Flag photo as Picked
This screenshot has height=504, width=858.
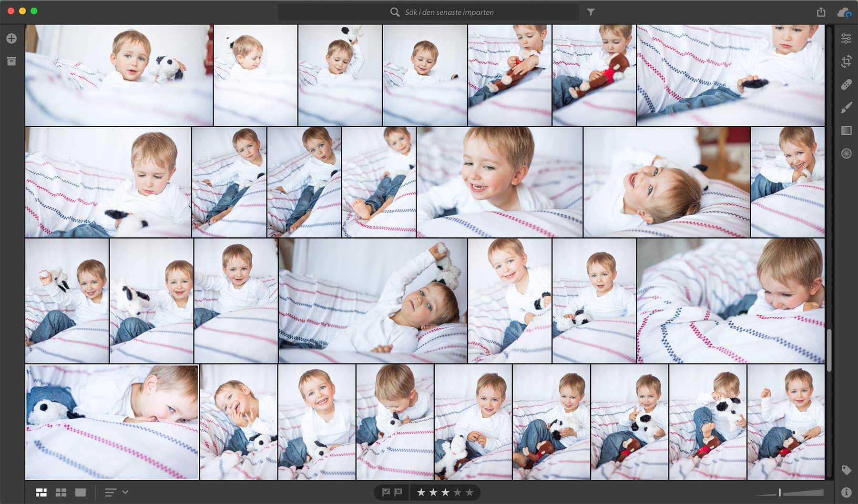386,492
